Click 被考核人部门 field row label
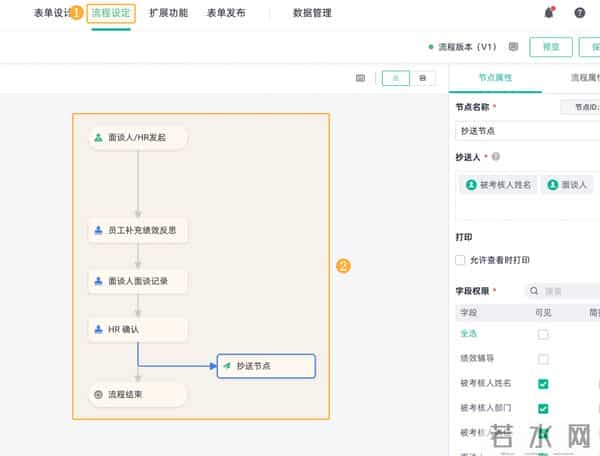This screenshot has height=456, width=600. pyautogui.click(x=486, y=408)
